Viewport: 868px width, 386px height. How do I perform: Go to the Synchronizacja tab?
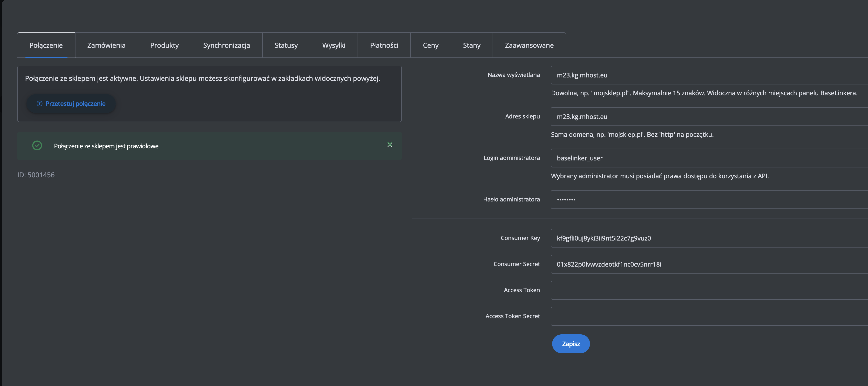point(226,45)
